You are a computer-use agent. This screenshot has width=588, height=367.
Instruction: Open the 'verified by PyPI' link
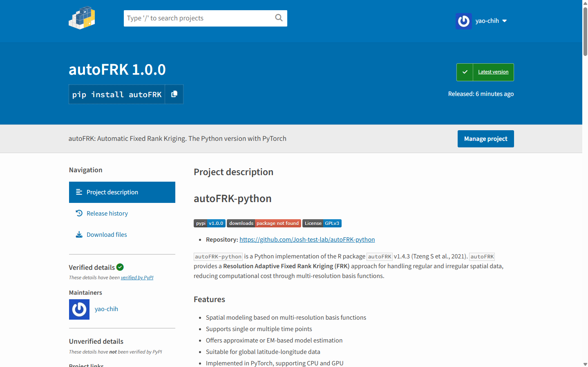(x=137, y=278)
